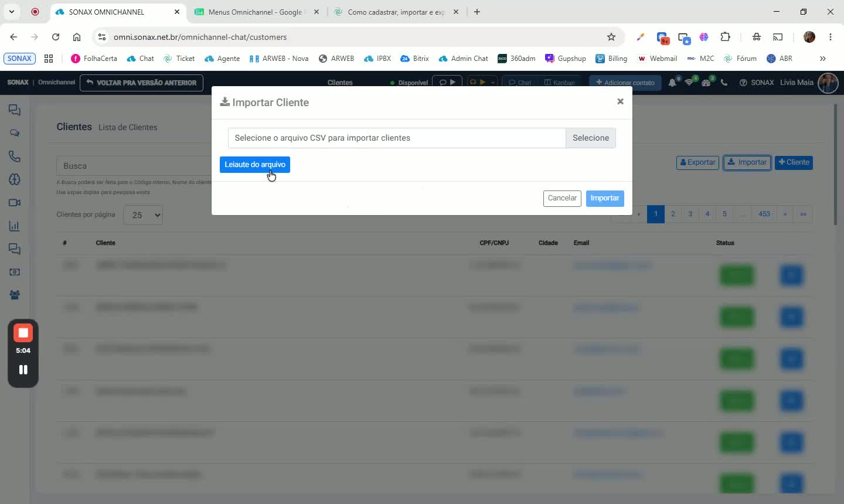Open the video camera icon in sidebar
Viewport: 844px width, 504px height.
pyautogui.click(x=15, y=203)
